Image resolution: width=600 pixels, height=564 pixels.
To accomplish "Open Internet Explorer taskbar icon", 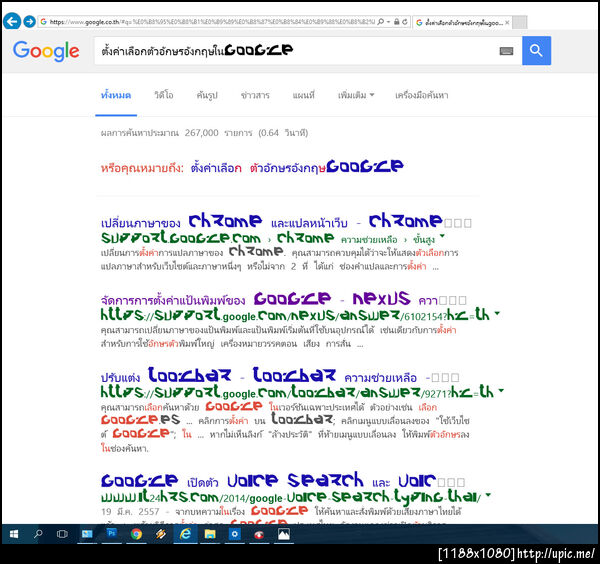I will (186, 534).
